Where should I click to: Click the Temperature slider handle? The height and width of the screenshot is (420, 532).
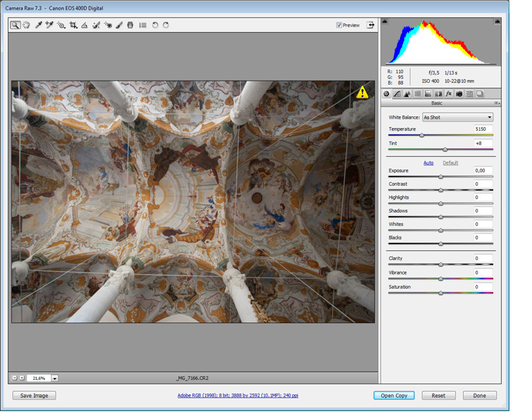(421, 135)
